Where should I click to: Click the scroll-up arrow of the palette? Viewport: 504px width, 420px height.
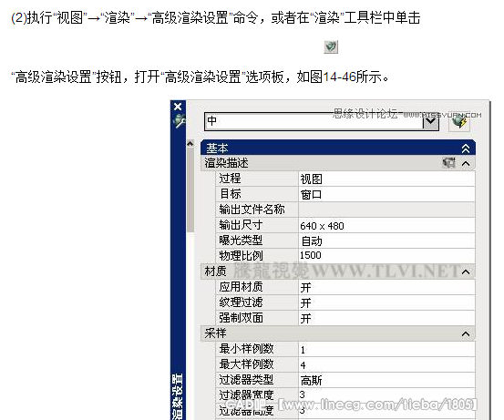(x=190, y=144)
